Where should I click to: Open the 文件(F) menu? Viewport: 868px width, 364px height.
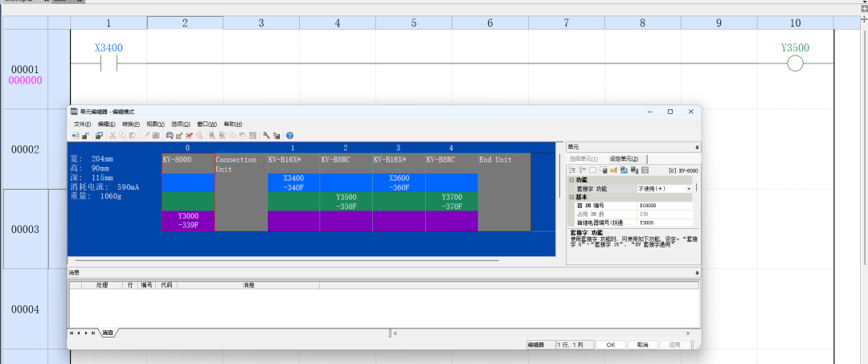point(82,124)
